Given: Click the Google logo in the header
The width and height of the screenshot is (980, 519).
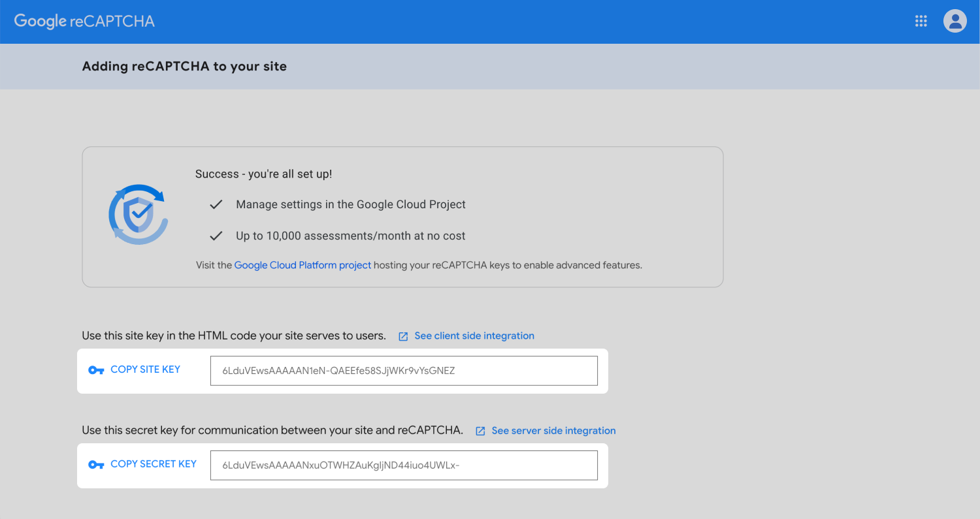Looking at the screenshot, I should point(39,20).
